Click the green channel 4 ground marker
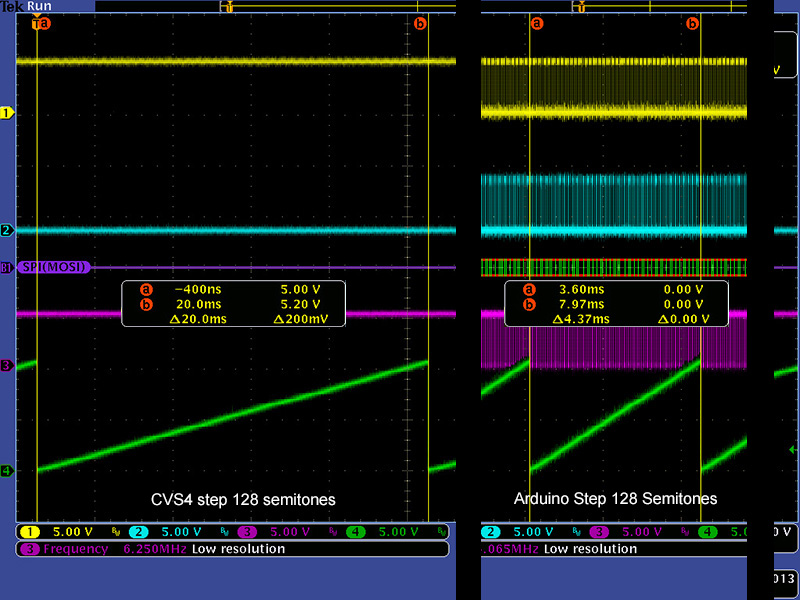Image resolution: width=800 pixels, height=600 pixels. click(6, 470)
